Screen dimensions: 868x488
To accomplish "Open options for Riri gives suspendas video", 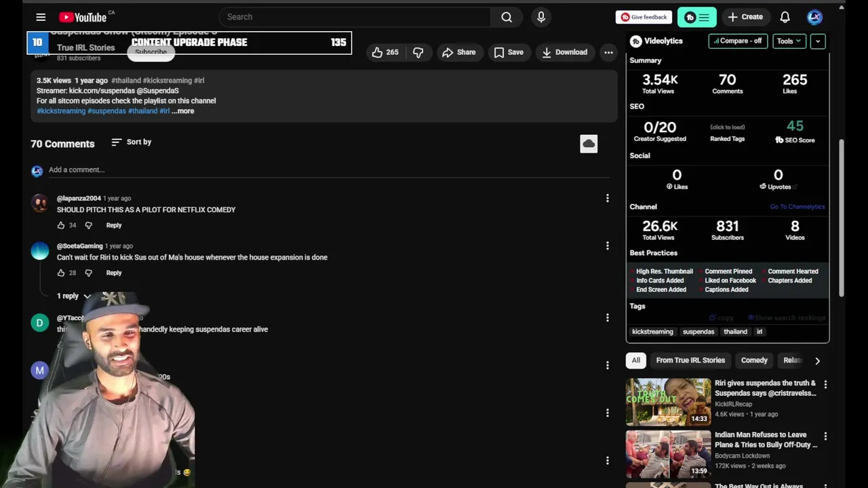I will coord(825,384).
